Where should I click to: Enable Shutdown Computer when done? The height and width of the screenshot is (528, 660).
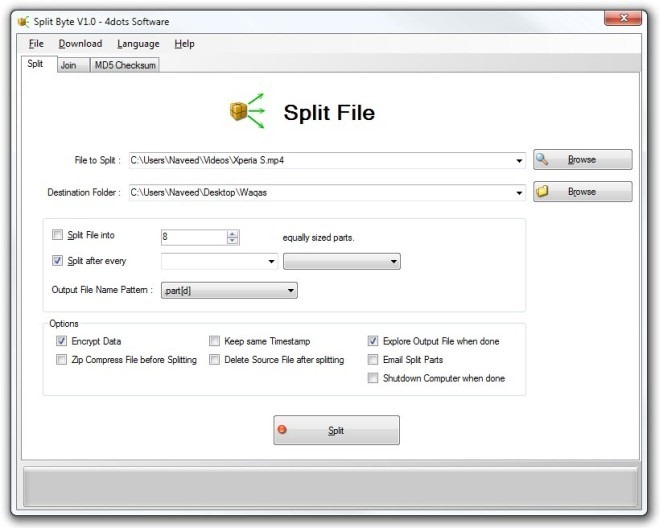click(x=373, y=378)
